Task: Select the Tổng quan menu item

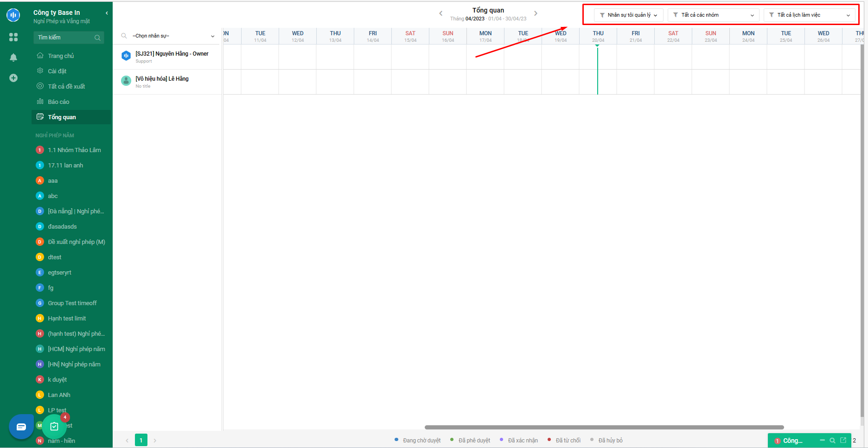Action: point(71,117)
